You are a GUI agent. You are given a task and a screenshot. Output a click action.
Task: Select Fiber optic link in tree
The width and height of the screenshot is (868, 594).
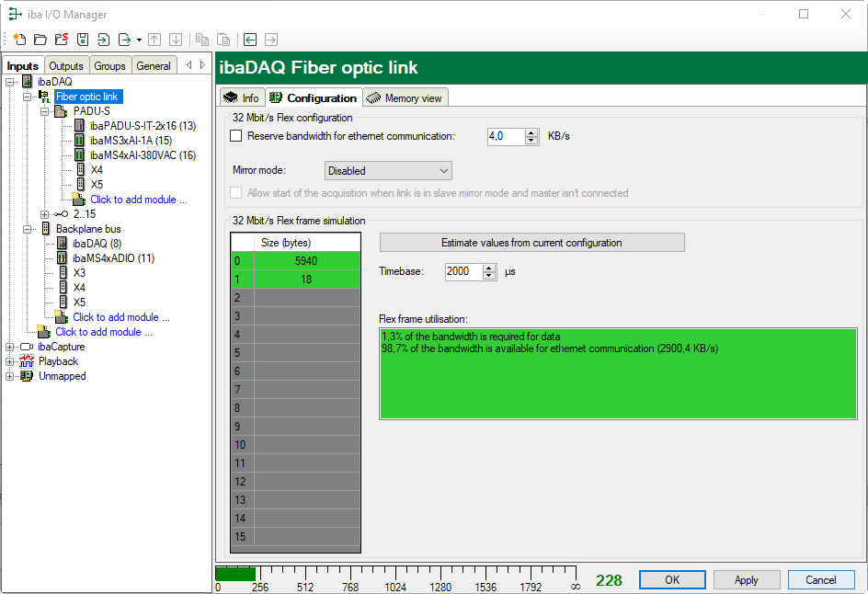pyautogui.click(x=87, y=97)
